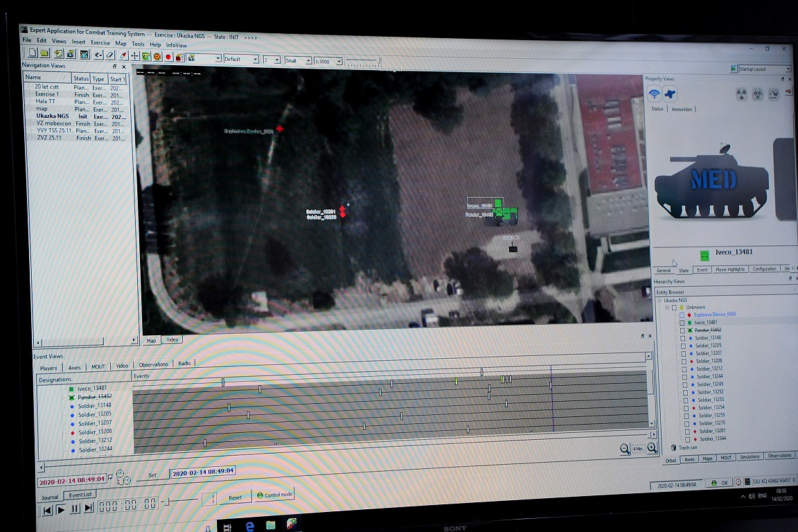
Task: Click the red record circle icon
Action: coord(168,57)
